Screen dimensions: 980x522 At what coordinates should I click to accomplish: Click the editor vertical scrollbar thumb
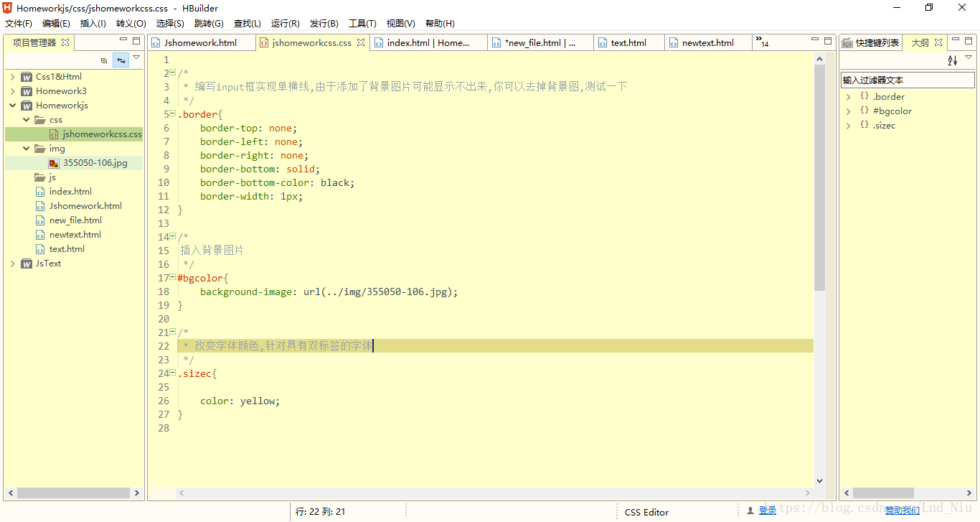click(820, 177)
